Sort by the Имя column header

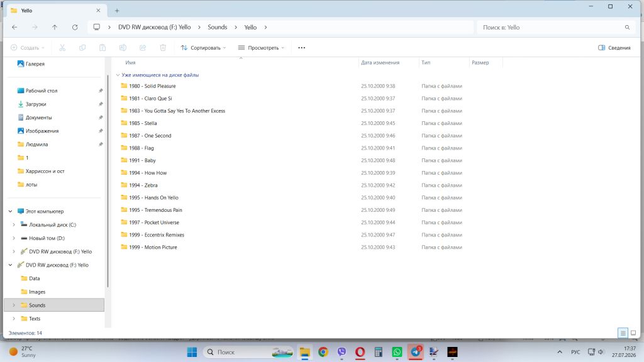(130, 63)
